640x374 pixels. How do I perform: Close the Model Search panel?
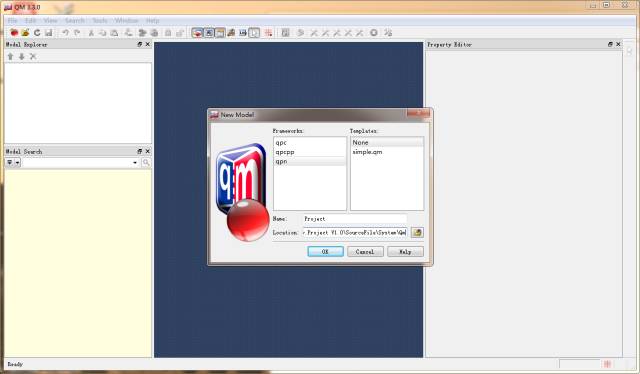point(148,151)
